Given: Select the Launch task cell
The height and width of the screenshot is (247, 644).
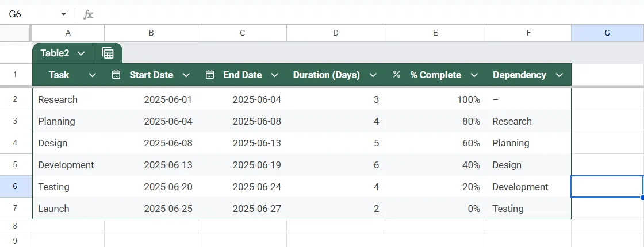Looking at the screenshot, I should [68, 208].
